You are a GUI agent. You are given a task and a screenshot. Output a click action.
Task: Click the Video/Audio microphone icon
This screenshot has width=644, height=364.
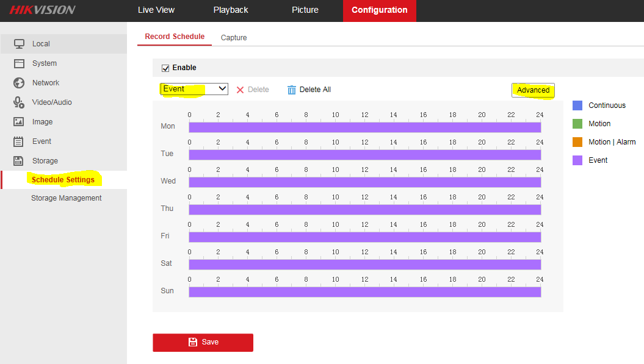(x=19, y=102)
